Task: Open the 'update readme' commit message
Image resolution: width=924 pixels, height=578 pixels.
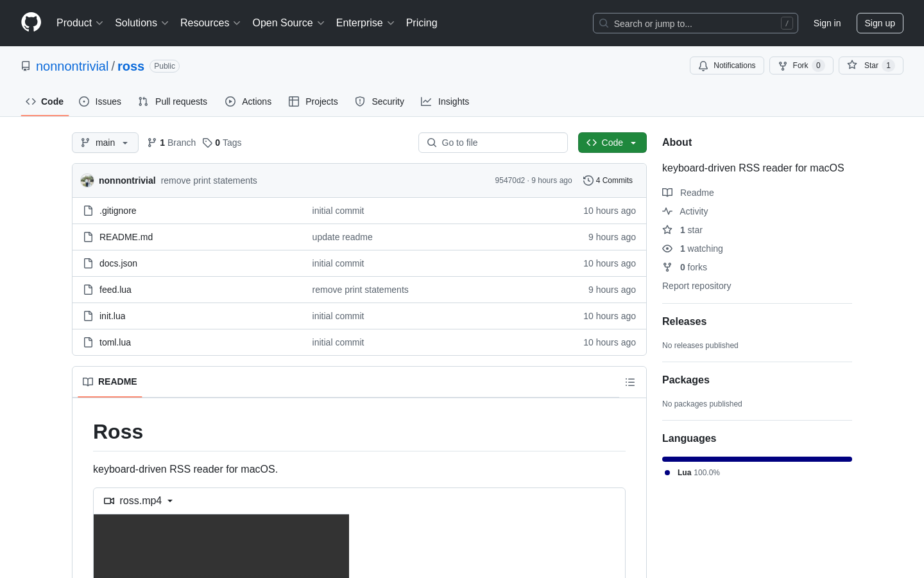Action: coord(343,237)
